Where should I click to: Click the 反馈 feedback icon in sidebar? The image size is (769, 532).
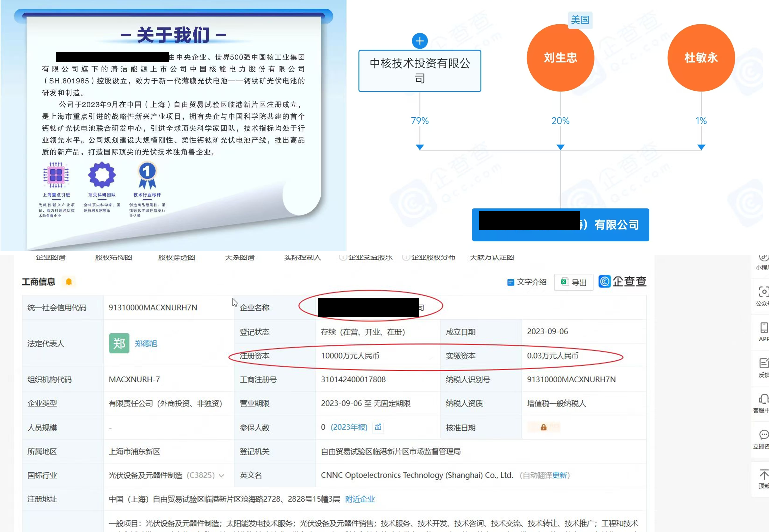(764, 363)
